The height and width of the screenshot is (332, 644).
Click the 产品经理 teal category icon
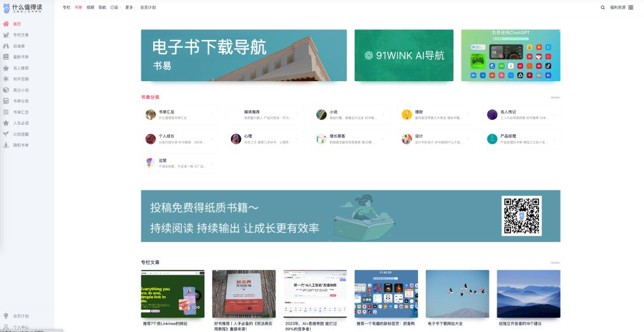point(492,139)
